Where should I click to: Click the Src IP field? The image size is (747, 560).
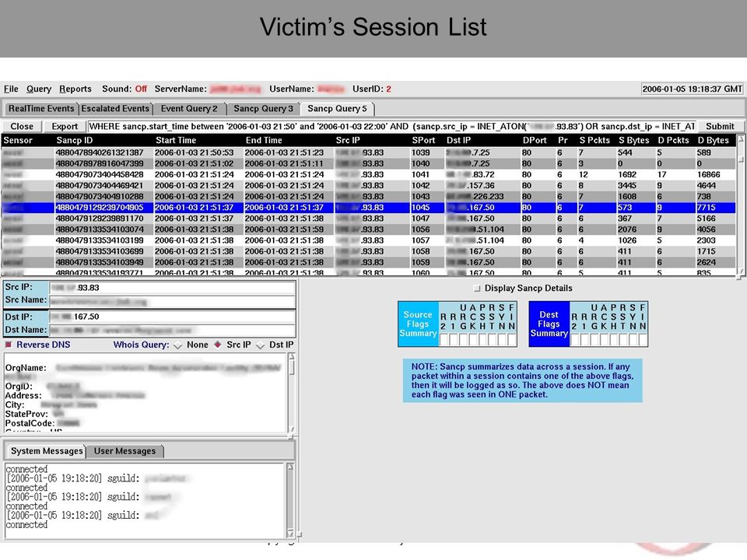(x=172, y=288)
